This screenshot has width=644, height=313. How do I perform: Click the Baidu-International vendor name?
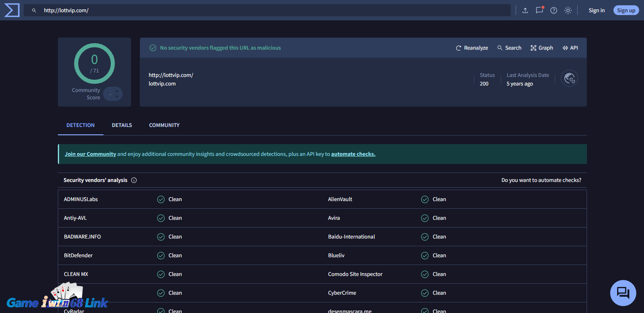(x=352, y=237)
